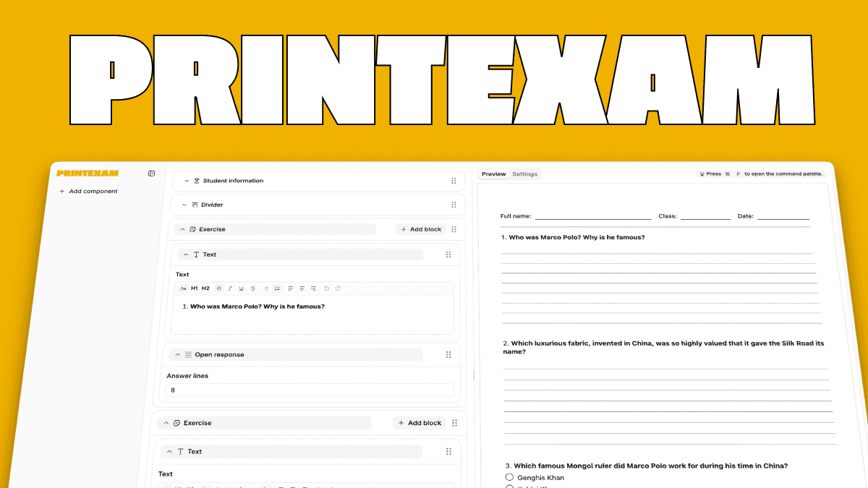This screenshot has height=488, width=868.
Task: Click preview question 3 about the Mongol ruler
Action: [x=647, y=466]
